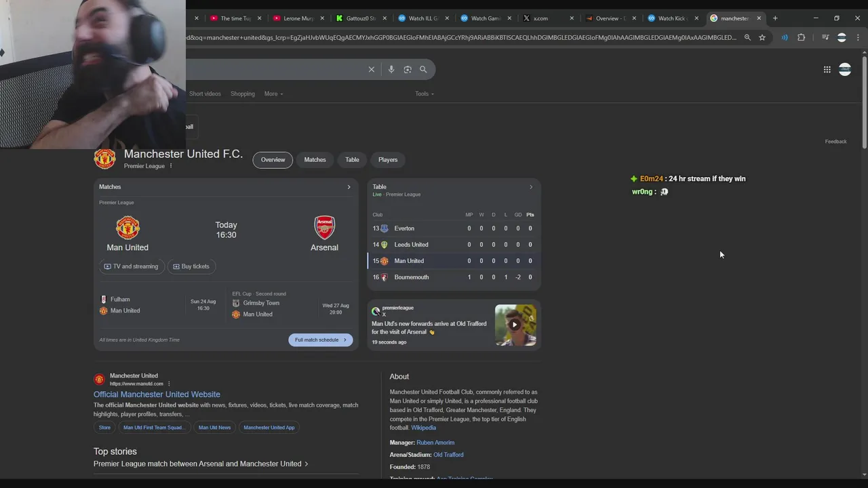Image resolution: width=868 pixels, height=488 pixels.
Task: Bookmark this page with the star icon
Action: [762, 37]
